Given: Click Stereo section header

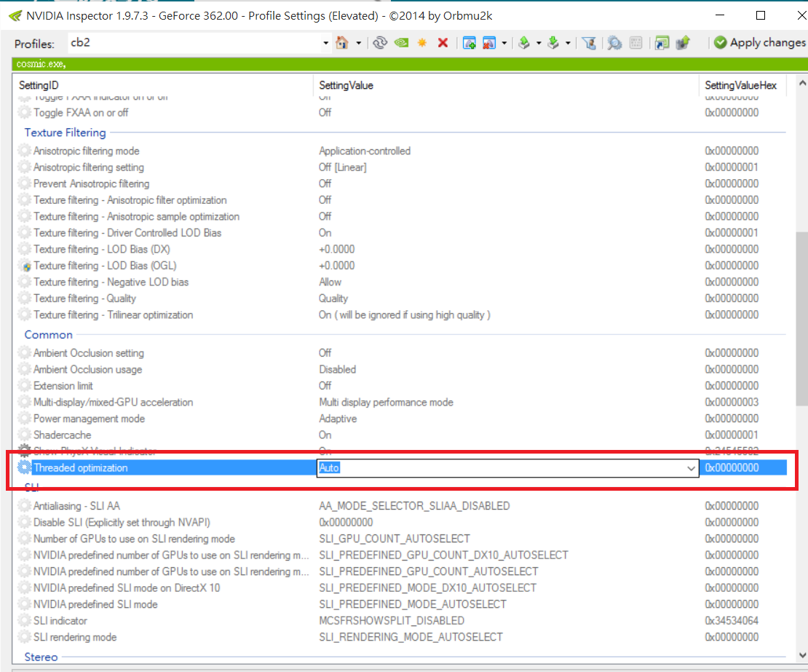Looking at the screenshot, I should click(41, 657).
